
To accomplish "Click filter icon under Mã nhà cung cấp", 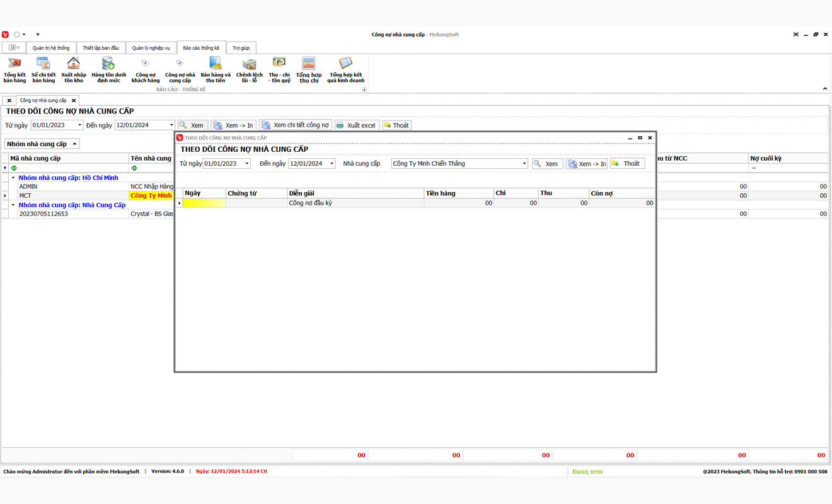I will pyautogui.click(x=13, y=168).
